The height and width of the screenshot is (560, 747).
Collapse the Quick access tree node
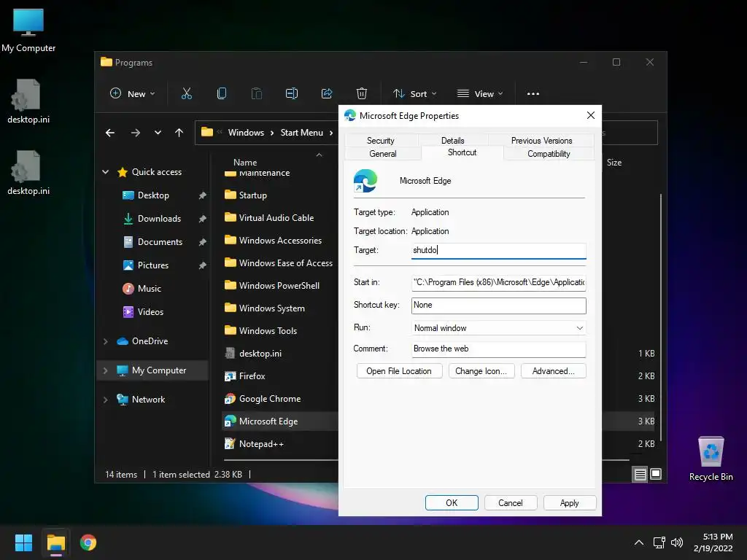(x=105, y=172)
